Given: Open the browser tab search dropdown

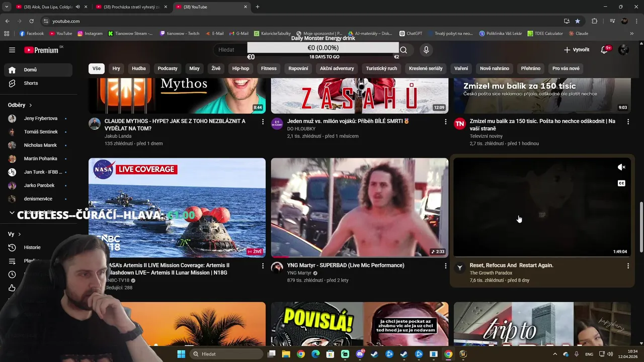Looking at the screenshot, I should pos(7,7).
